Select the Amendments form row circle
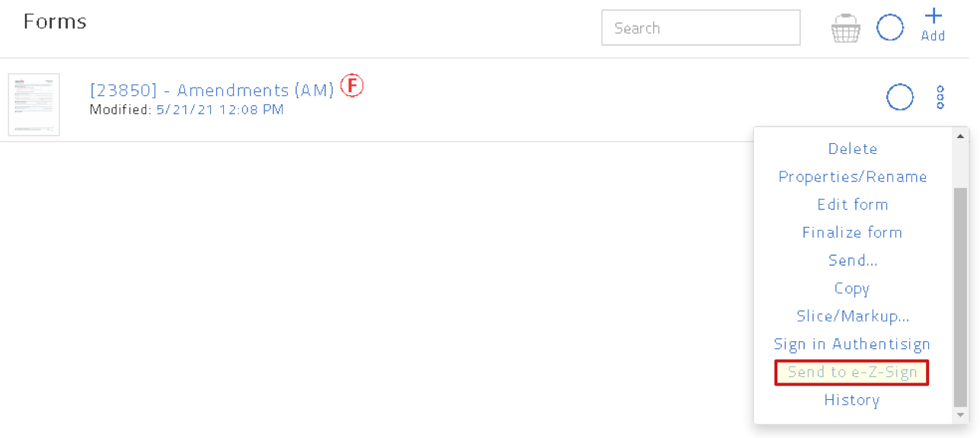980x438 pixels. [900, 98]
